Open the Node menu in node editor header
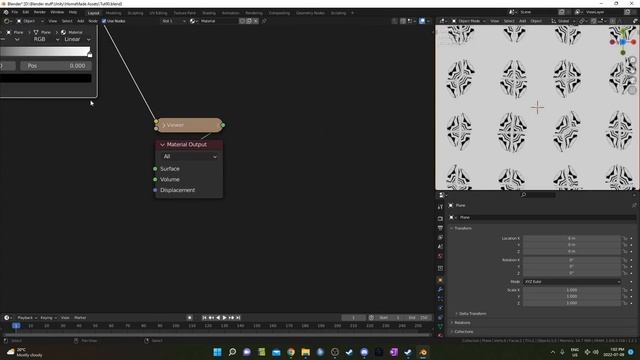 [x=93, y=21]
